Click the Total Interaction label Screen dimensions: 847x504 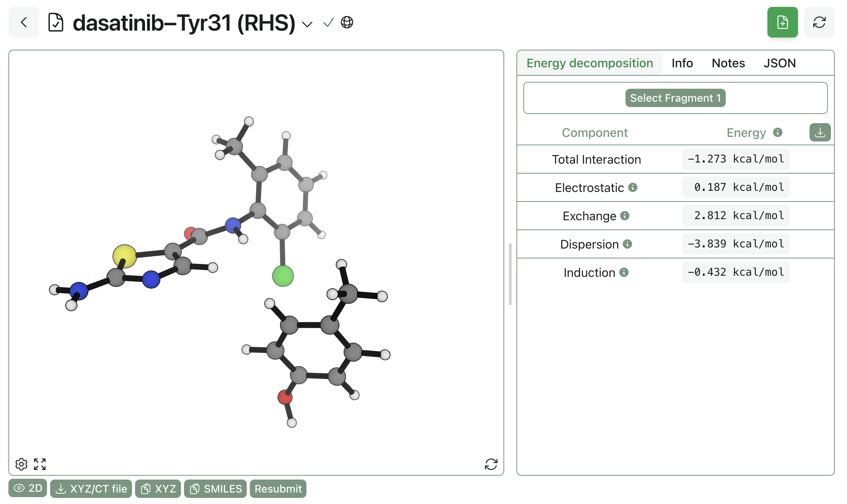[596, 159]
